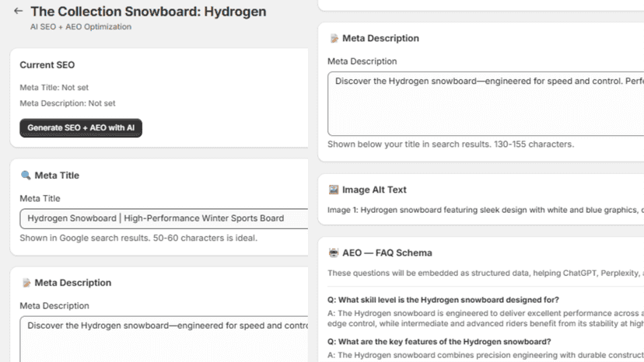
Task: Edit the left Meta Description text area
Action: point(164,339)
